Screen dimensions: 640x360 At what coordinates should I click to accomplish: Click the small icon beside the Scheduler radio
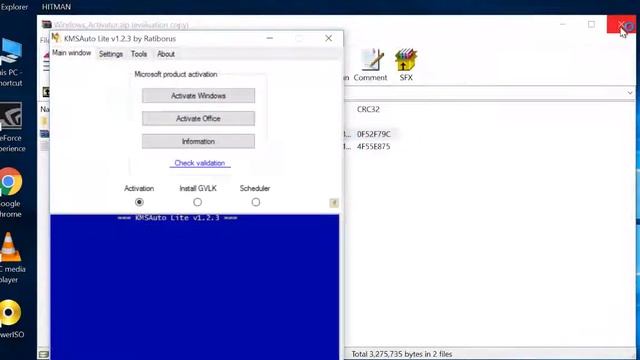[x=333, y=203]
